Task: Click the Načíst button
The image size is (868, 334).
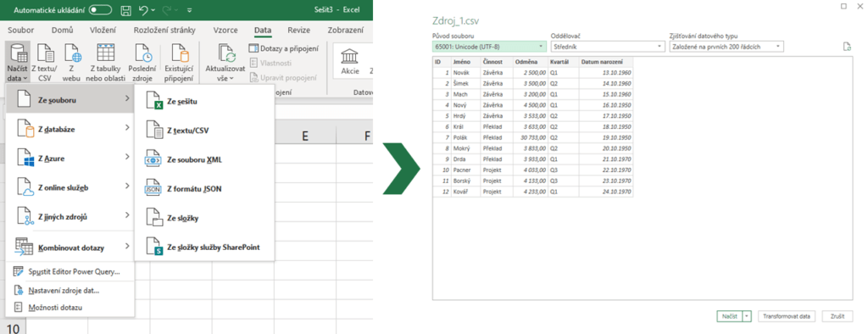Action: coord(730,316)
